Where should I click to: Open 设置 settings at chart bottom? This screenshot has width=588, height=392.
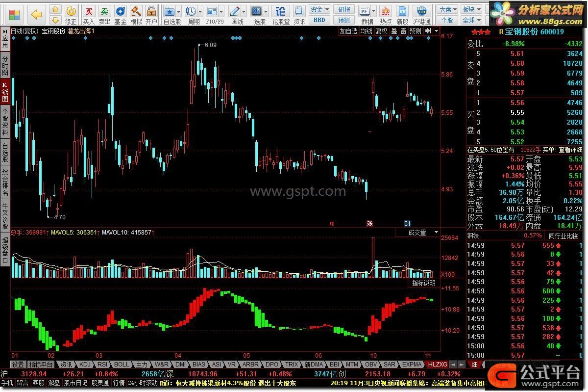coord(18,365)
